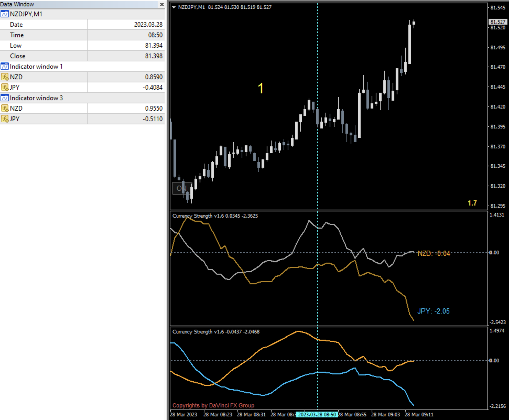This screenshot has height=420, width=509.
Task: Click the Currency Strength v1.6 0.0345 title
Action: pos(215,216)
